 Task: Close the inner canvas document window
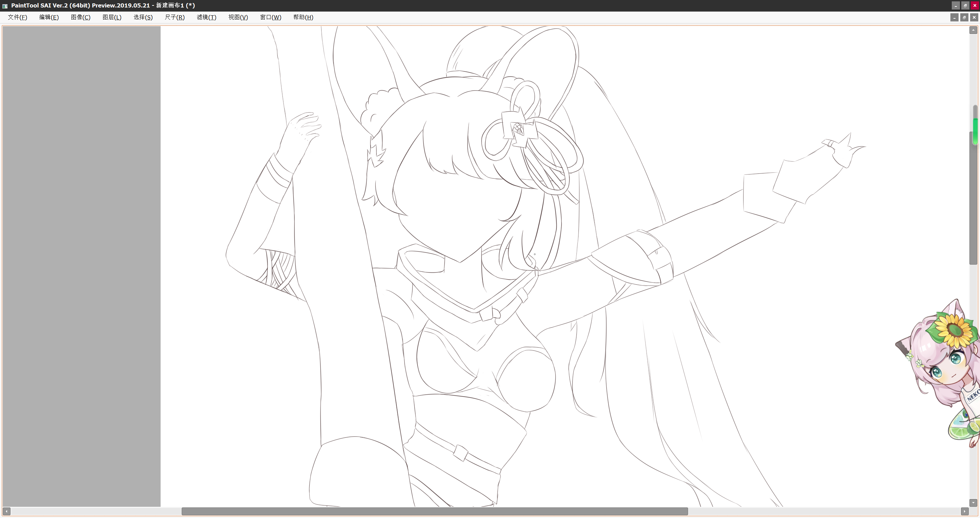pyautogui.click(x=974, y=17)
